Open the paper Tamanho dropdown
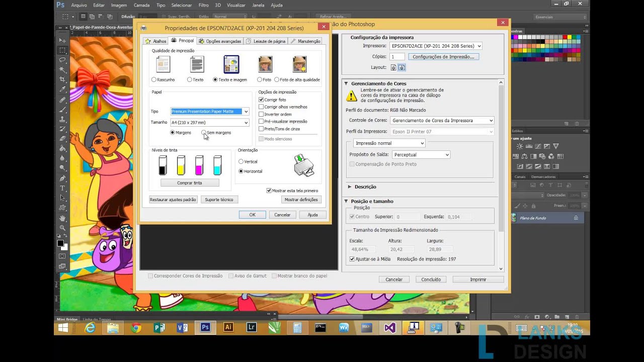Viewport: 644px width, 362px height. coord(210,123)
